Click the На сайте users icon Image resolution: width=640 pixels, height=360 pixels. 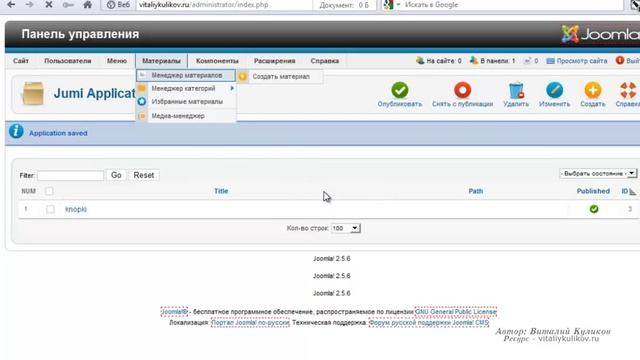tap(420, 60)
